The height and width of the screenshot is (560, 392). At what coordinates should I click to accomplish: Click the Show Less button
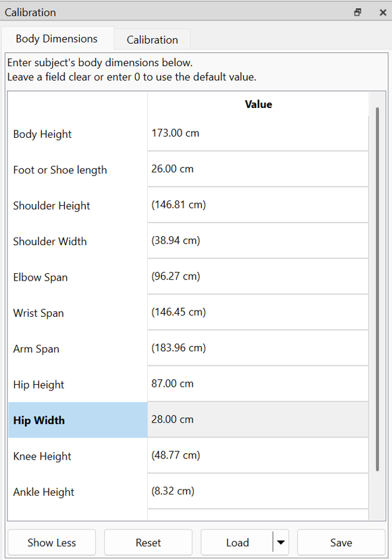[51, 542]
